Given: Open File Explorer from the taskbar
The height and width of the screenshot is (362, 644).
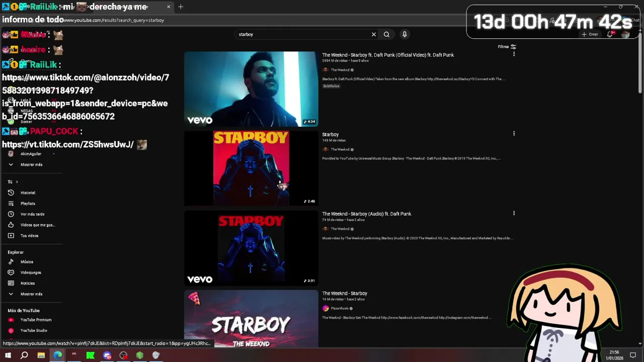Looking at the screenshot, I should click(x=41, y=355).
